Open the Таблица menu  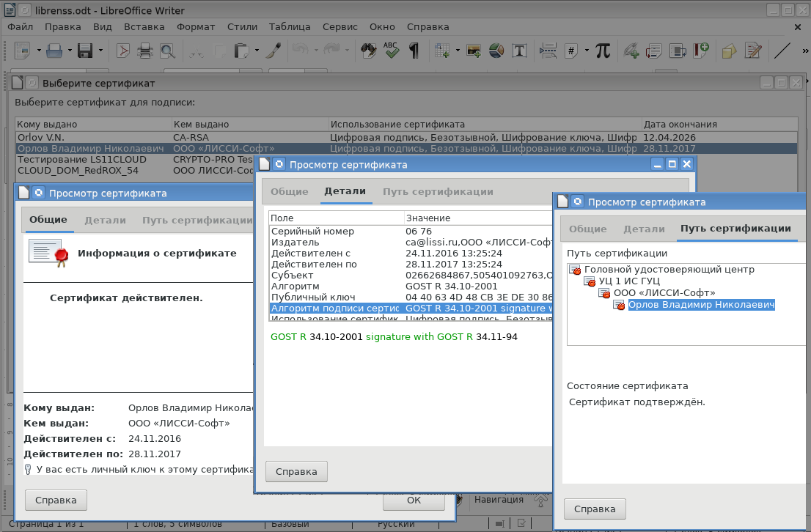290,27
